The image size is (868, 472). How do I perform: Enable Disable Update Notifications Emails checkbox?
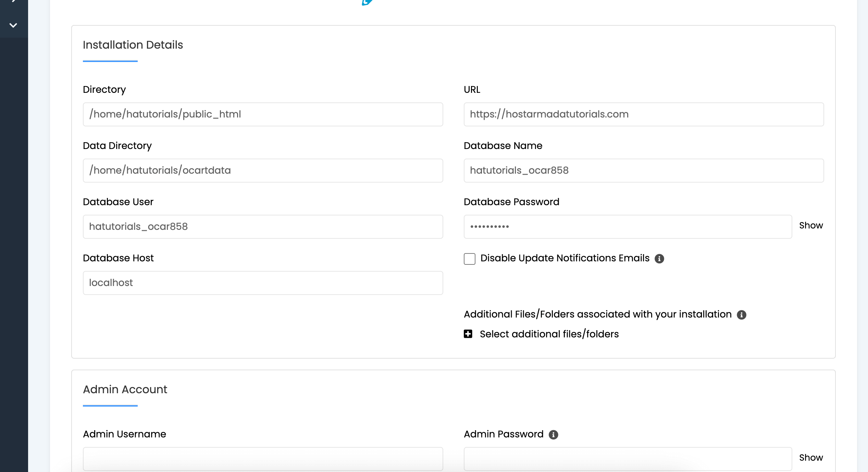tap(469, 259)
